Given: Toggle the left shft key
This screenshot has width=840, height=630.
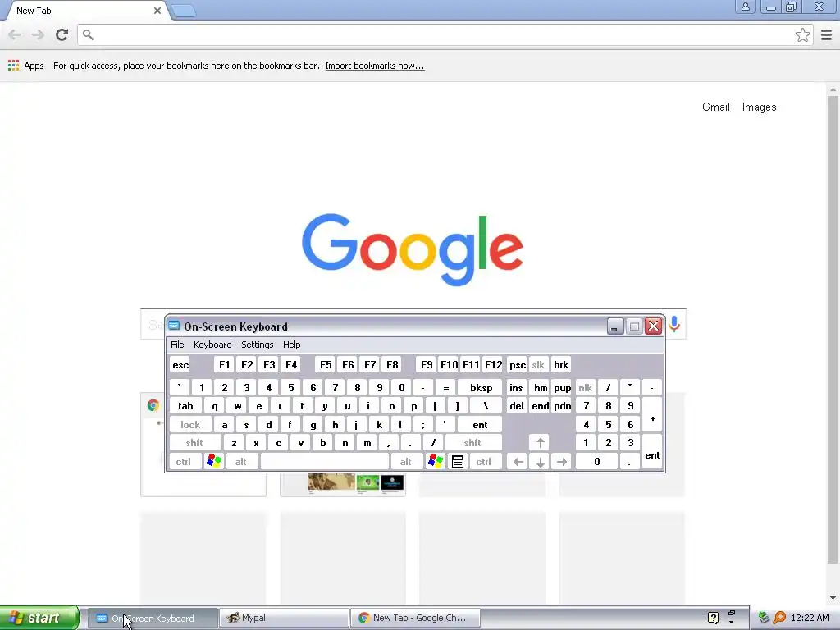Looking at the screenshot, I should pos(194,443).
